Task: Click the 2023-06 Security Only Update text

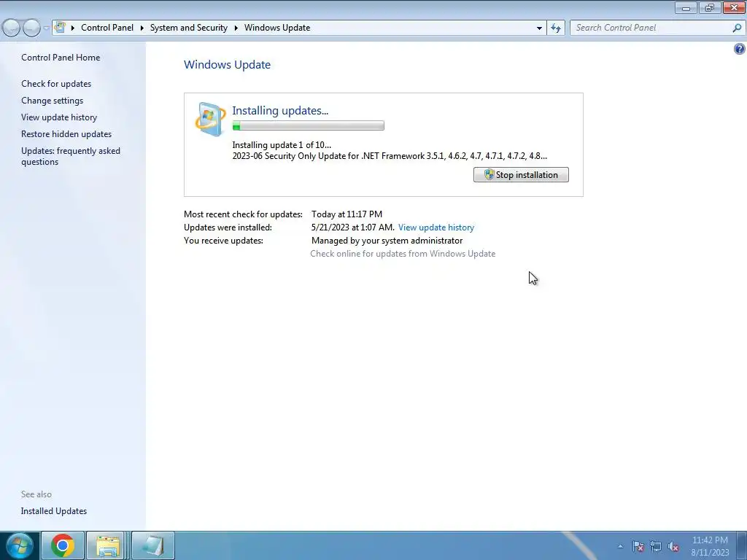Action: coord(390,156)
